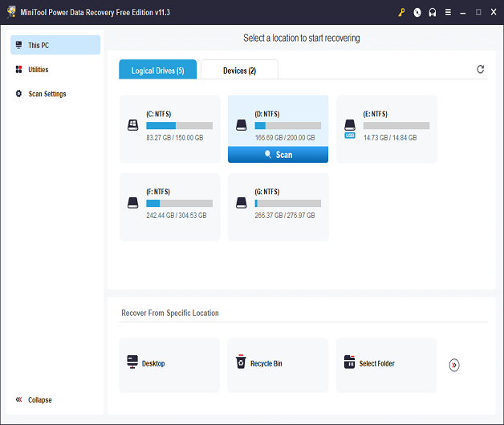Click the MiniTool app logo
This screenshot has height=425, width=504.
[x=11, y=12]
